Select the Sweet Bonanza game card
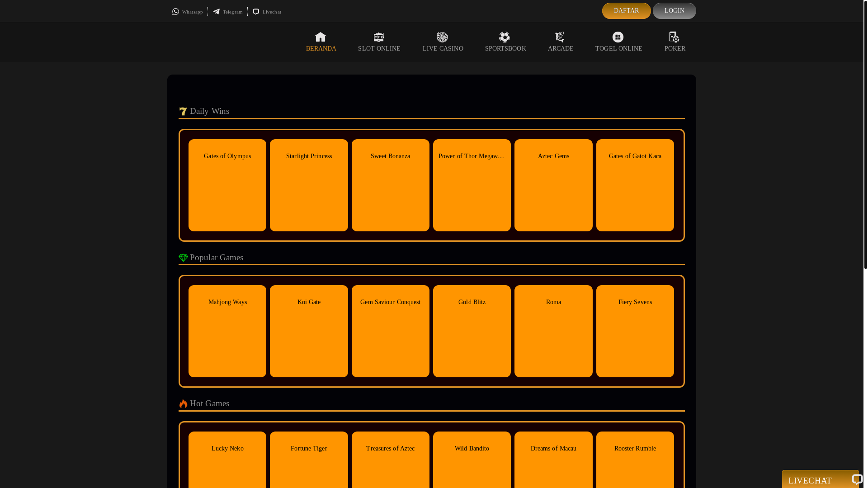 [391, 185]
